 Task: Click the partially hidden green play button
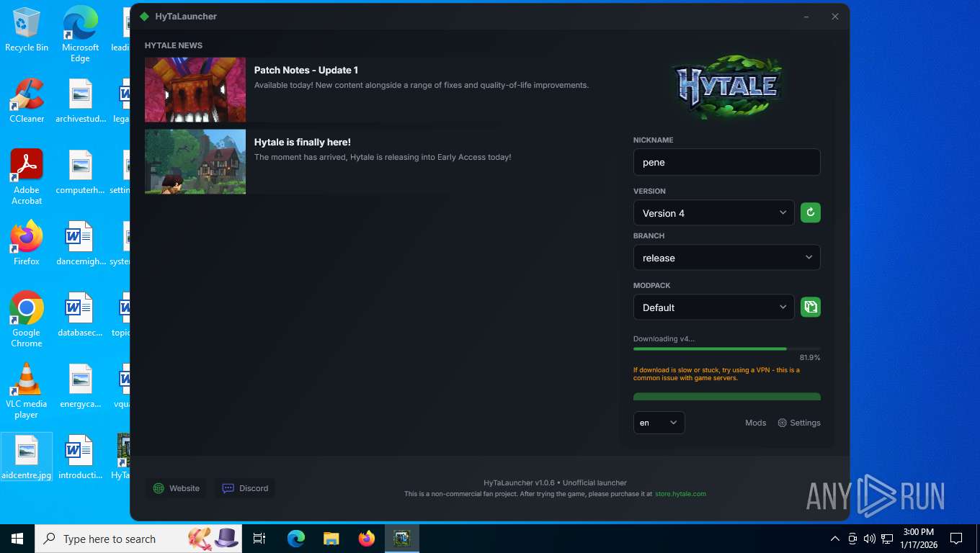coord(726,397)
